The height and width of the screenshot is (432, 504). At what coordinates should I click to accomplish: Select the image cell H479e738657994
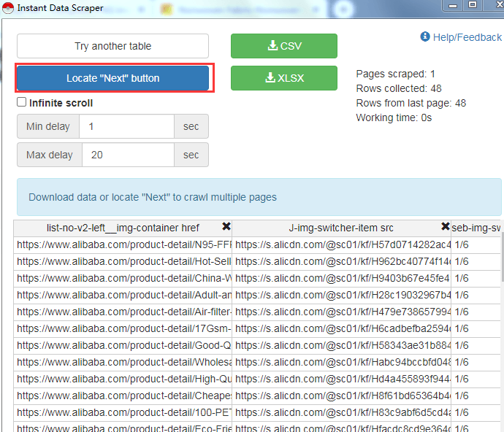click(x=341, y=312)
